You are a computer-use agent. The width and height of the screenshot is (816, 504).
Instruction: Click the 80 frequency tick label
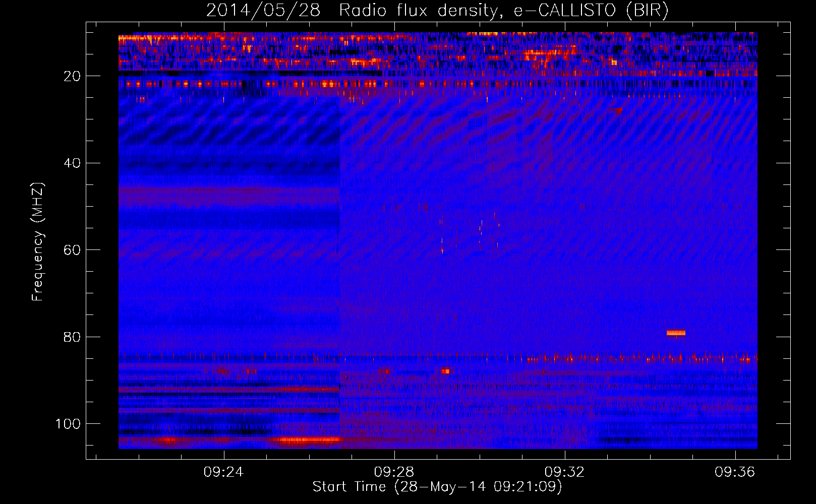(x=72, y=337)
